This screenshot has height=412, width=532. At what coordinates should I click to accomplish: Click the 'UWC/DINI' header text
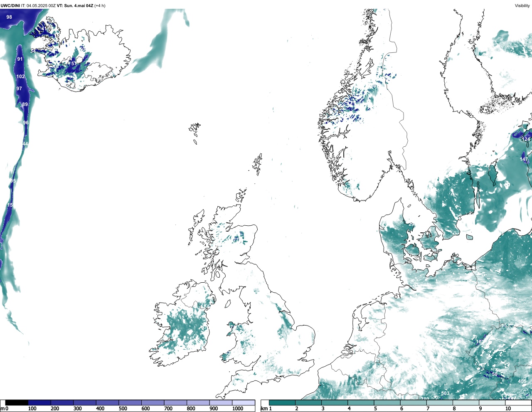pyautogui.click(x=10, y=6)
